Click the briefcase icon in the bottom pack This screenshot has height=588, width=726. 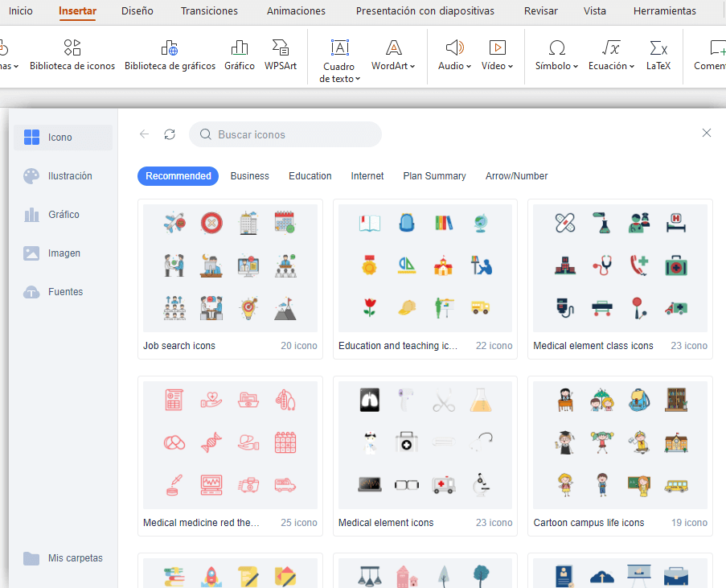(x=676, y=577)
